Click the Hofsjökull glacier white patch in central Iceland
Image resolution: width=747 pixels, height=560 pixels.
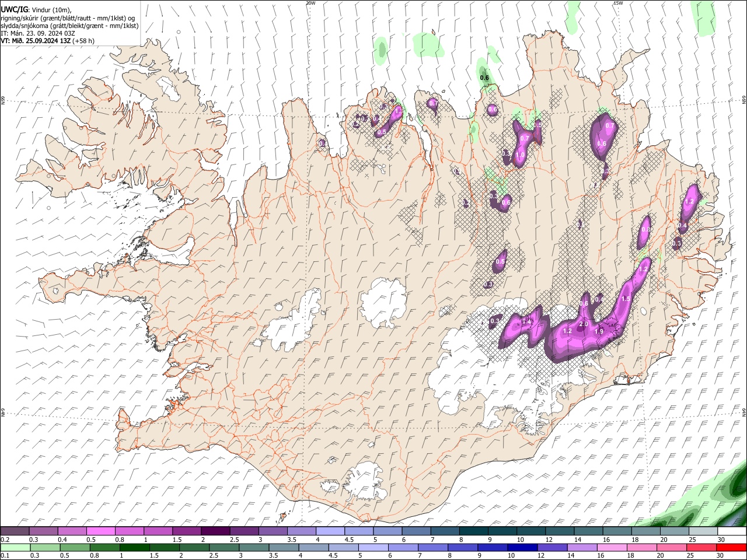click(x=383, y=303)
